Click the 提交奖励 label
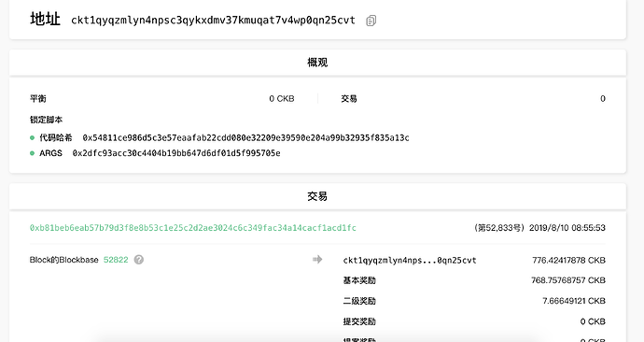Image resolution: width=644 pixels, height=342 pixels. pyautogui.click(x=359, y=321)
